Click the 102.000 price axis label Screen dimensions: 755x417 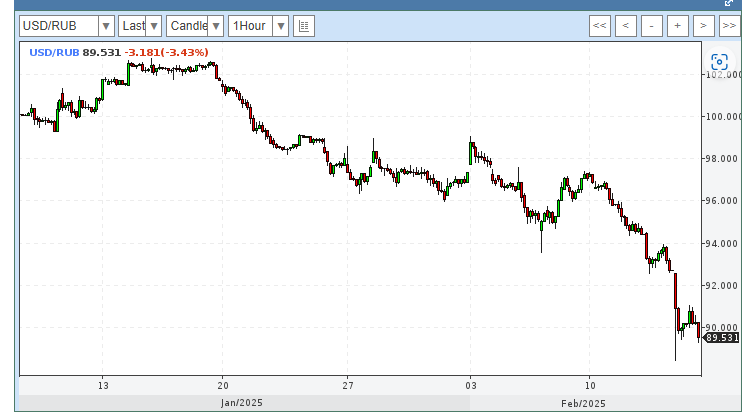tap(724, 75)
